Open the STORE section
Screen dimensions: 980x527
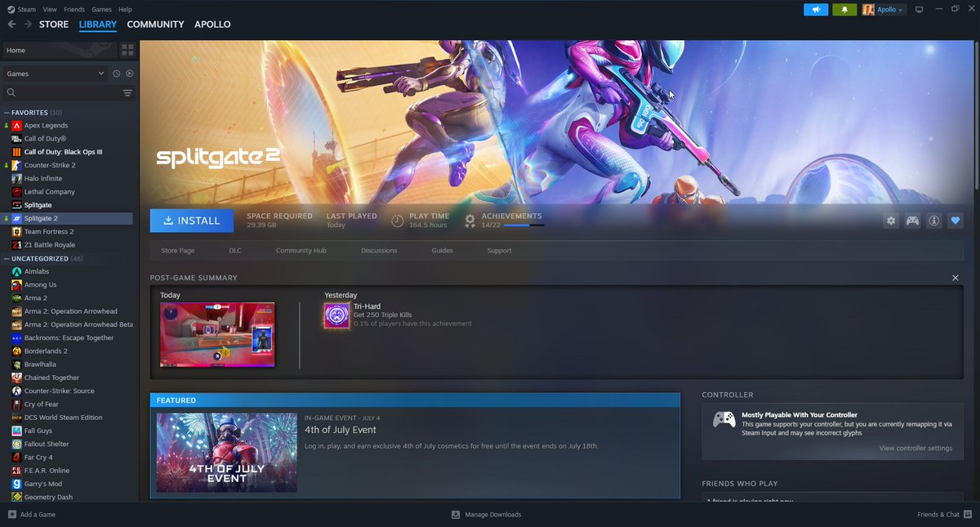pos(54,25)
